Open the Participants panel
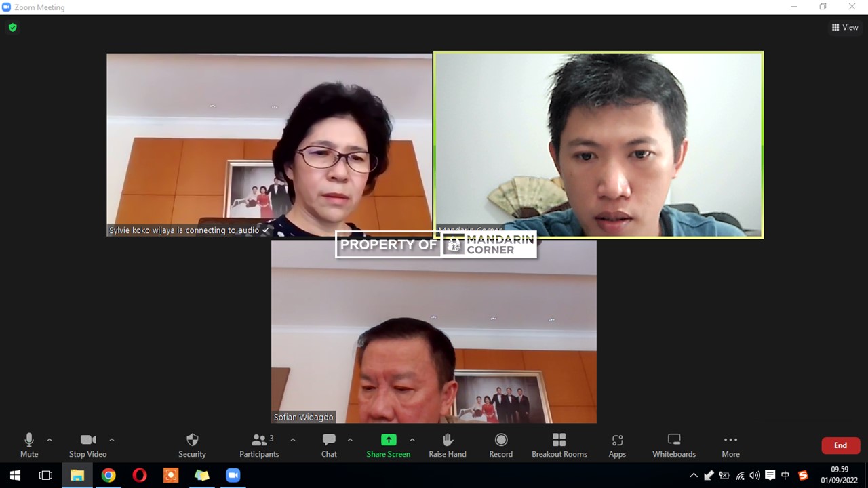 [259, 445]
